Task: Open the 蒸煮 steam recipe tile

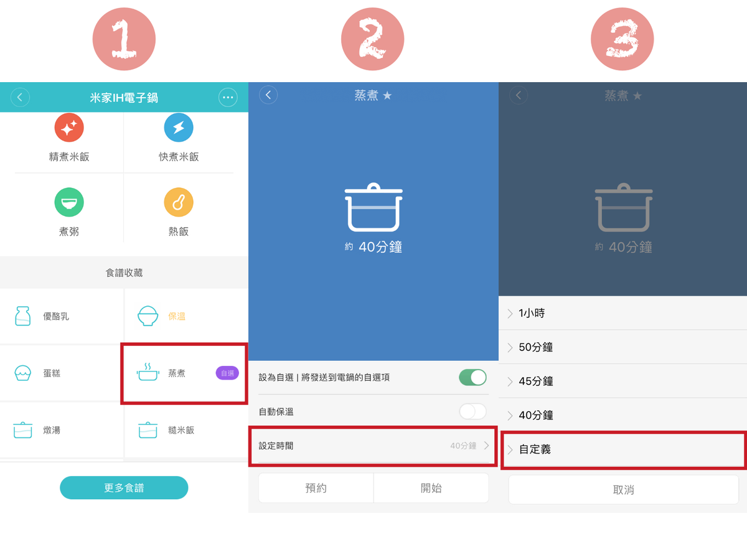Action: (x=184, y=373)
